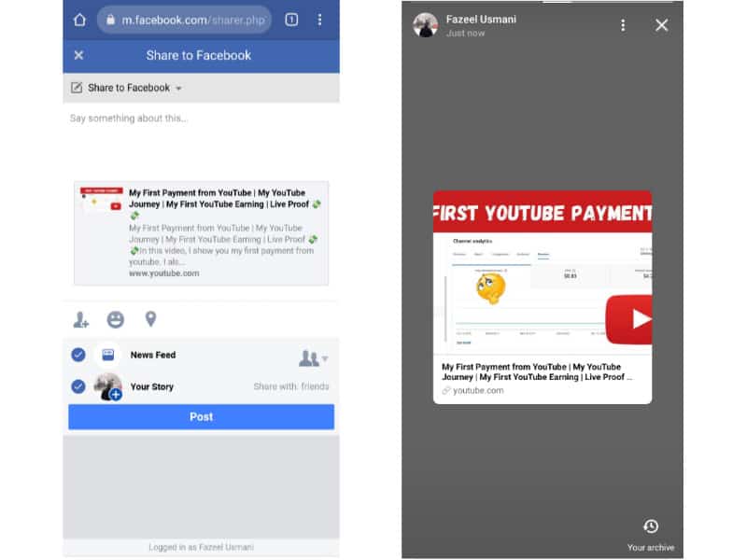The width and height of the screenshot is (747, 560).
Task: Tap the lock icon in address bar
Action: [x=110, y=20]
